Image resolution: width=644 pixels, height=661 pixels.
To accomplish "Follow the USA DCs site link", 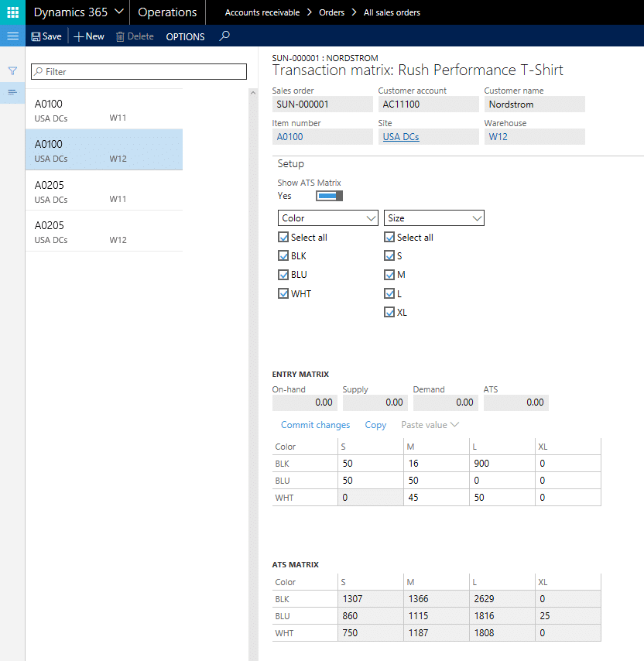I will click(x=401, y=137).
